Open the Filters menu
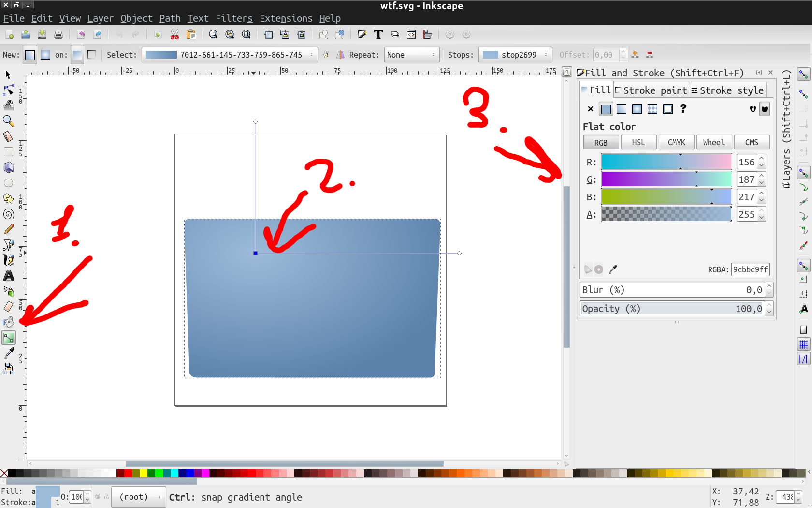Viewport: 812px width, 508px height. (233, 18)
